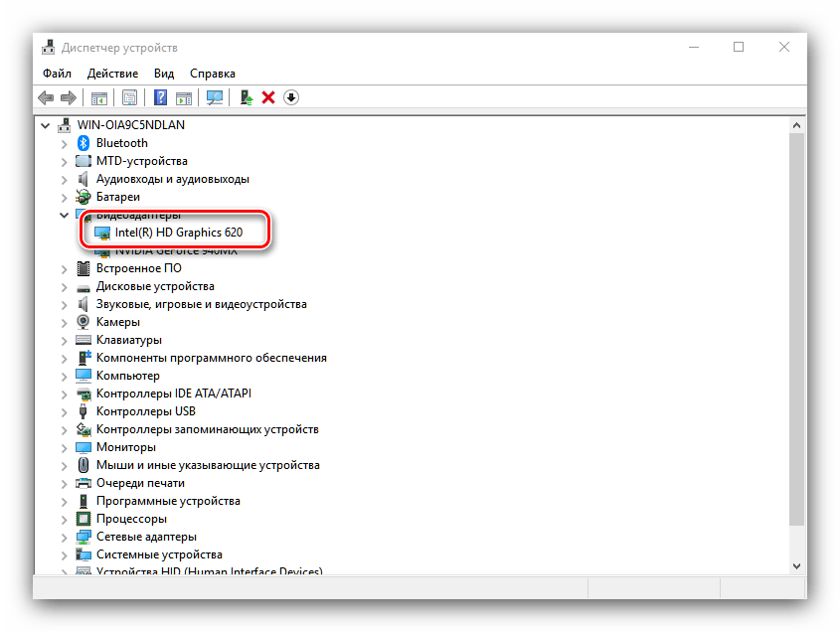The height and width of the screenshot is (632, 840).
Task: Collapse the WIN-OIA9C5NDLAN root node
Action: (46, 125)
